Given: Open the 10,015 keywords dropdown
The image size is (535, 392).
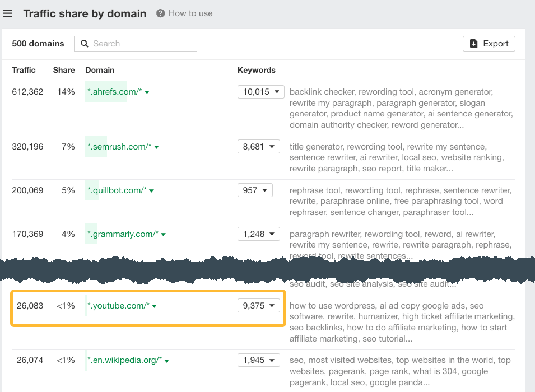Looking at the screenshot, I should click(260, 91).
